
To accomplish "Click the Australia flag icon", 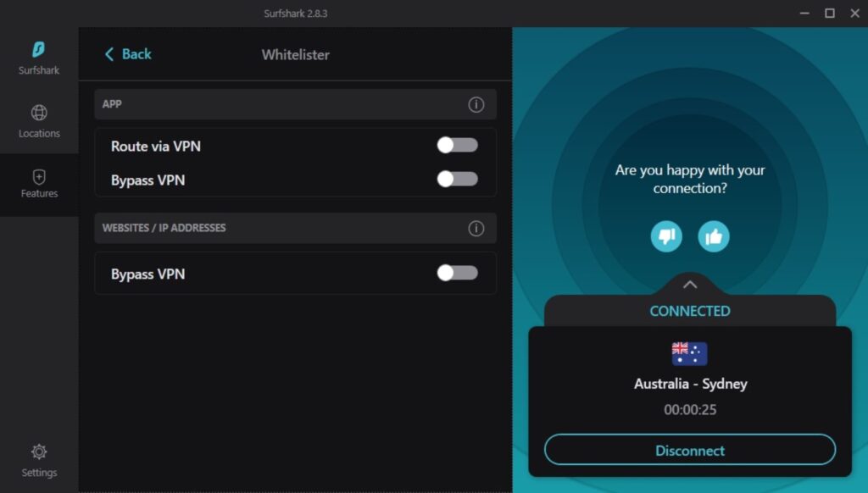I will pyautogui.click(x=689, y=353).
